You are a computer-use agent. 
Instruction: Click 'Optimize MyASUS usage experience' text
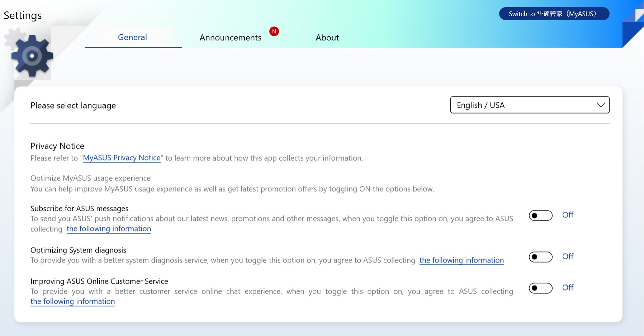click(90, 178)
